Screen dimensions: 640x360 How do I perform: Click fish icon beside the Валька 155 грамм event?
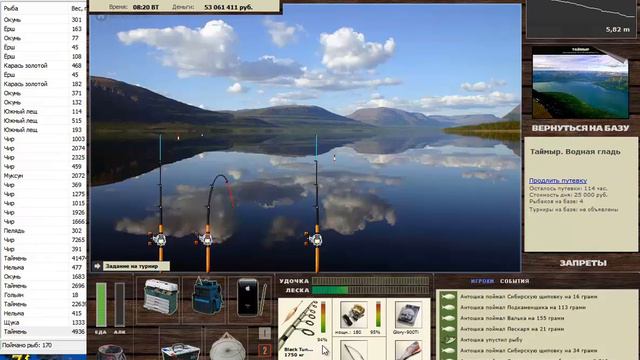[x=448, y=318]
